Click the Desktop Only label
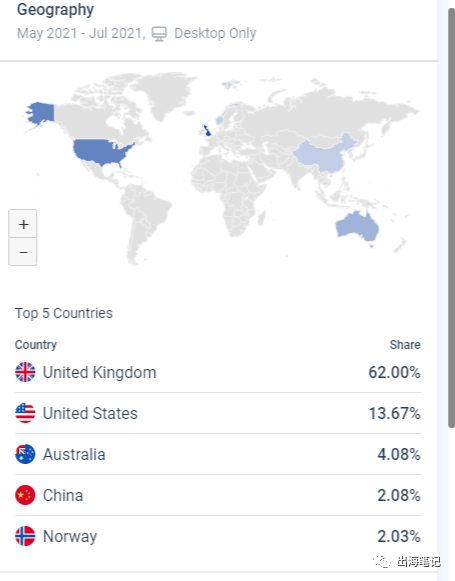The image size is (455, 581). click(x=215, y=33)
